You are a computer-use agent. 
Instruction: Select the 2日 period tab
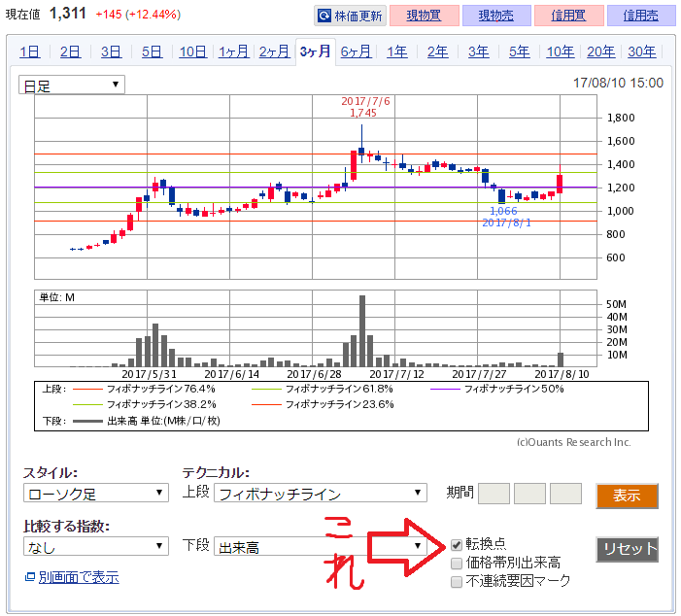70,51
